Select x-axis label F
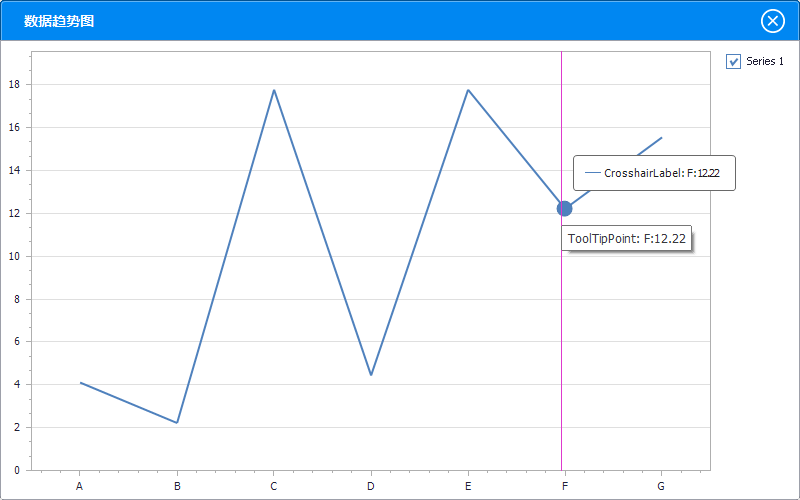Image resolution: width=800 pixels, height=500 pixels. coord(565,486)
